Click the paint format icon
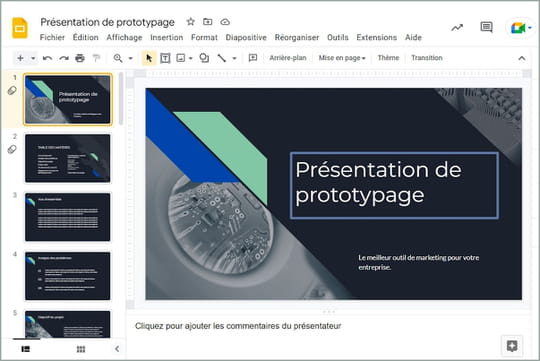Image resolution: width=540 pixels, height=361 pixels. (x=96, y=58)
